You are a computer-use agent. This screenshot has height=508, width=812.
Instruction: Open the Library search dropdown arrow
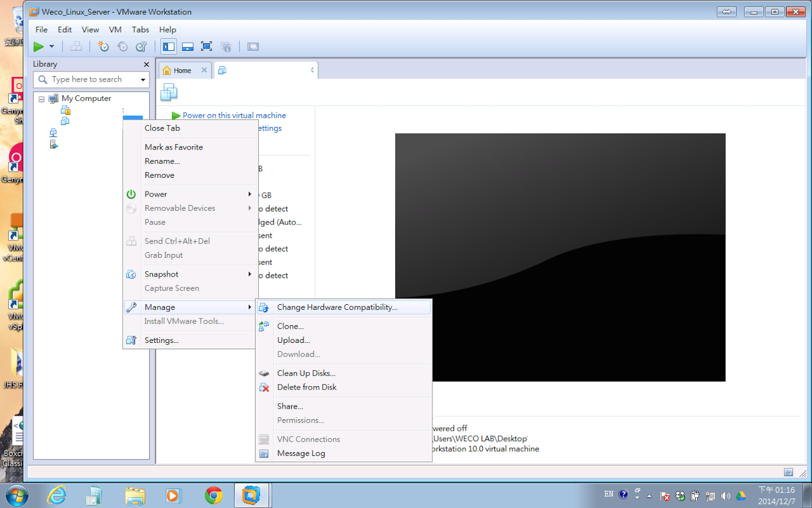click(143, 80)
